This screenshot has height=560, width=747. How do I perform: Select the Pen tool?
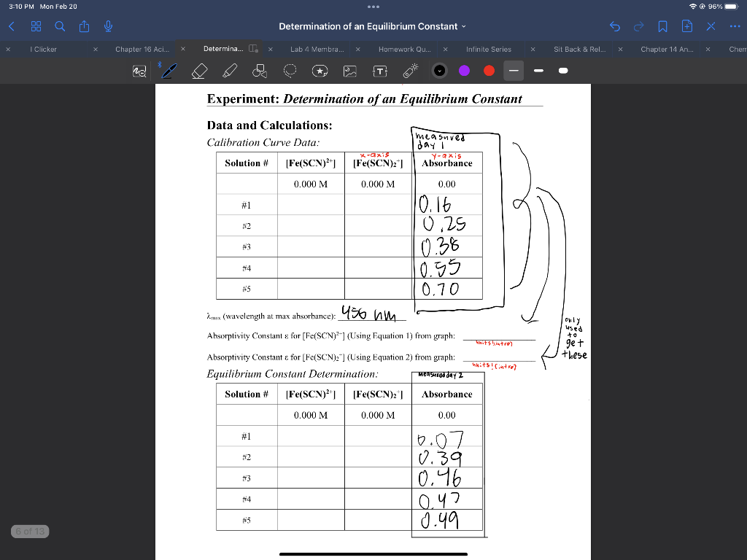(x=169, y=71)
